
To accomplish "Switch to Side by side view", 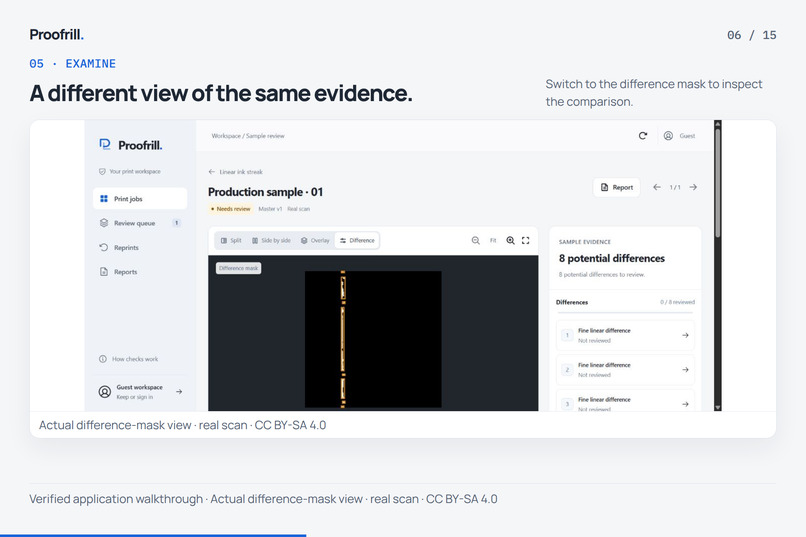I will (271, 240).
